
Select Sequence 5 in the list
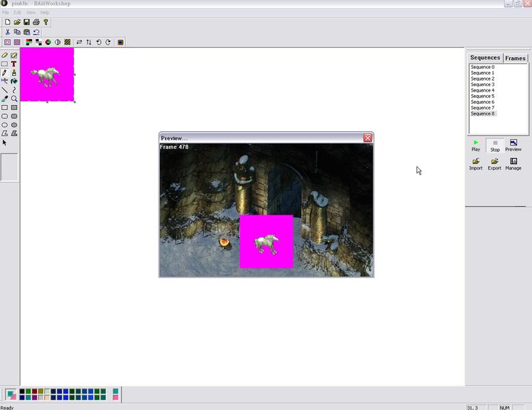[x=483, y=96]
